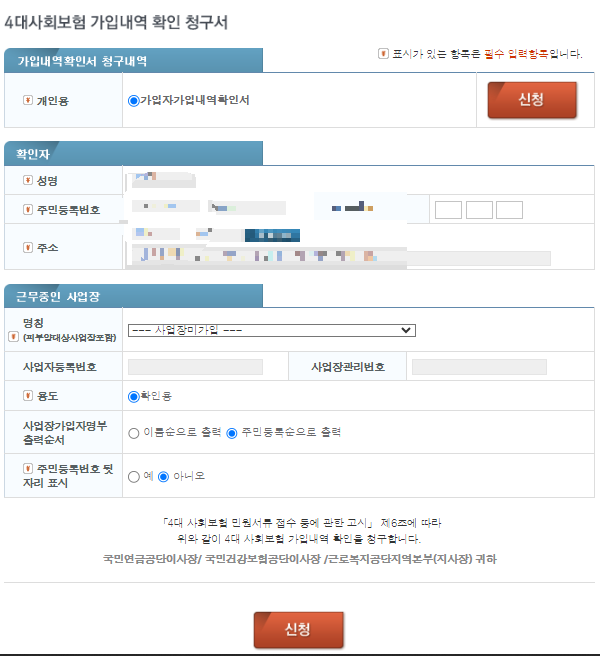
Task: Select 예 for 주민등록번호 뒷자리 표시
Action: pos(133,477)
